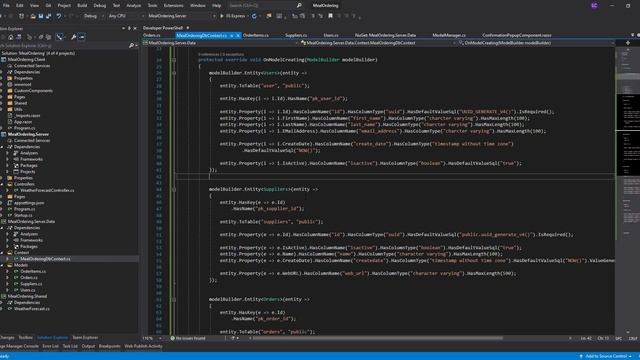640x360 pixels.
Task: Open the Build menu
Action: pyautogui.click(x=82, y=5)
